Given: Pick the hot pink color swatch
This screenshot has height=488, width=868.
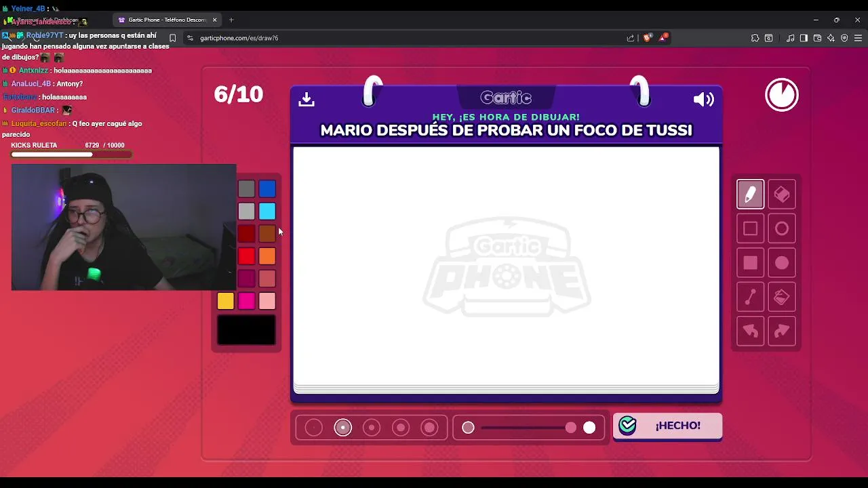Looking at the screenshot, I should coord(246,301).
